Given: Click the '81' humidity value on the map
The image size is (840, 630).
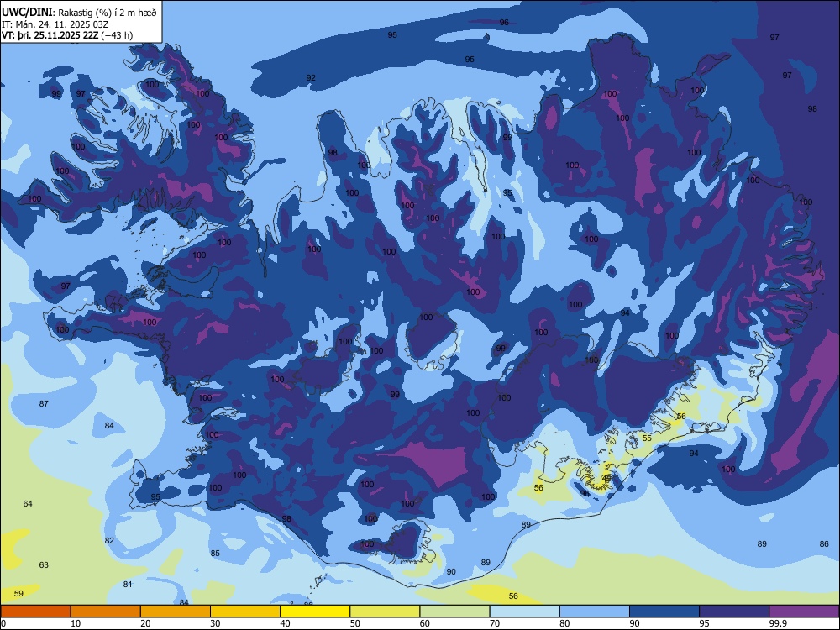Looking at the screenshot, I should click(128, 584).
